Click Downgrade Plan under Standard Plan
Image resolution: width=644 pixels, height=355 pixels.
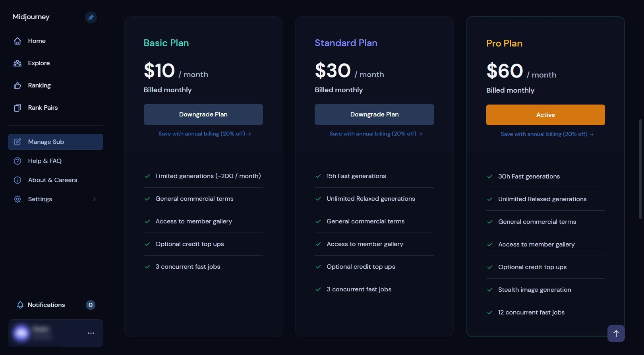(374, 114)
